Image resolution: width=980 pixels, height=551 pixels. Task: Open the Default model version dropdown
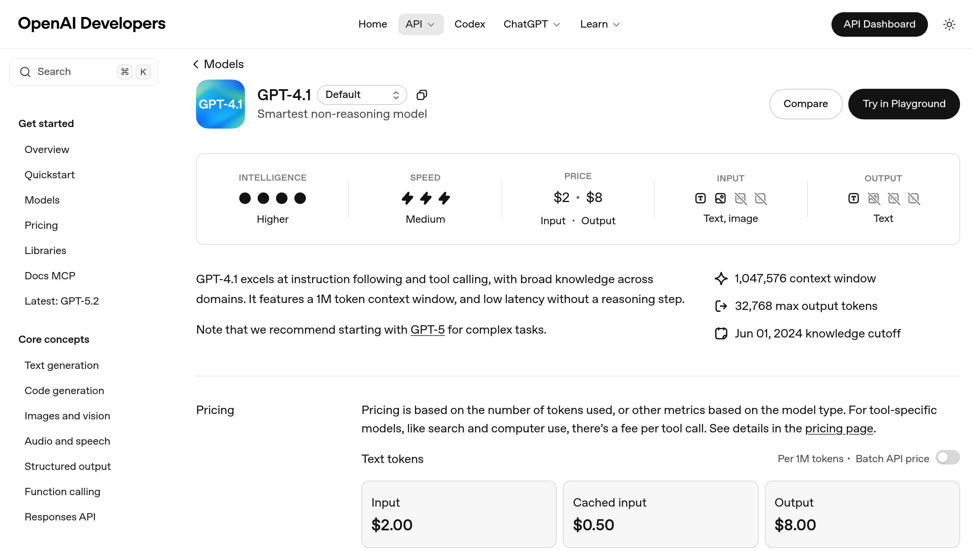click(x=362, y=95)
